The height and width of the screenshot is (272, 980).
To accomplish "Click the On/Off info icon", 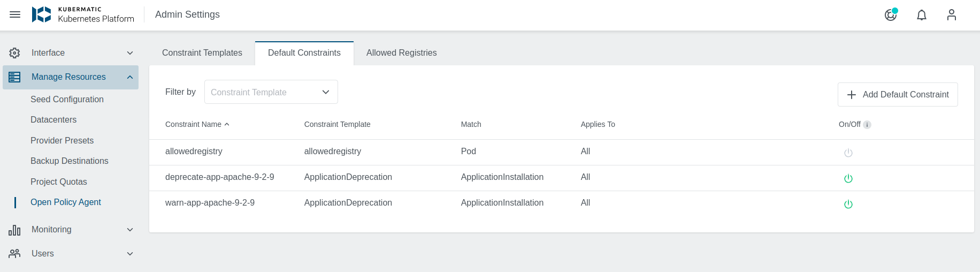I will (867, 125).
